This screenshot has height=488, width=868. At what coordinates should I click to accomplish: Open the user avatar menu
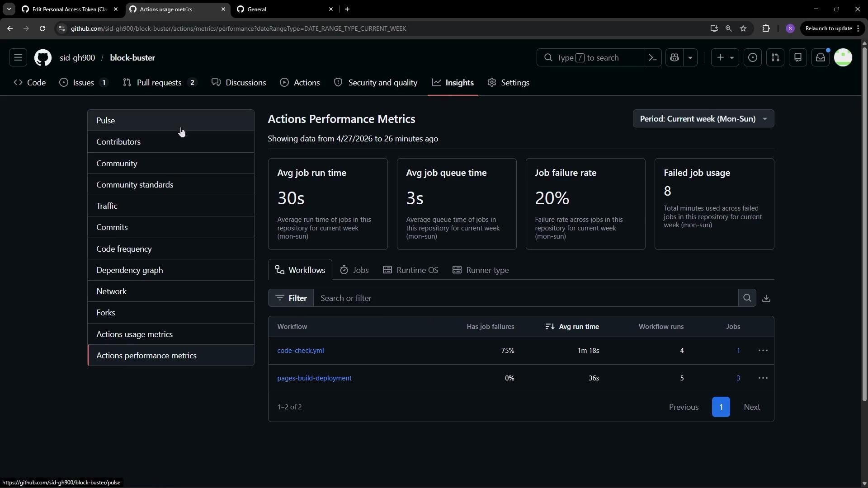pyautogui.click(x=843, y=57)
